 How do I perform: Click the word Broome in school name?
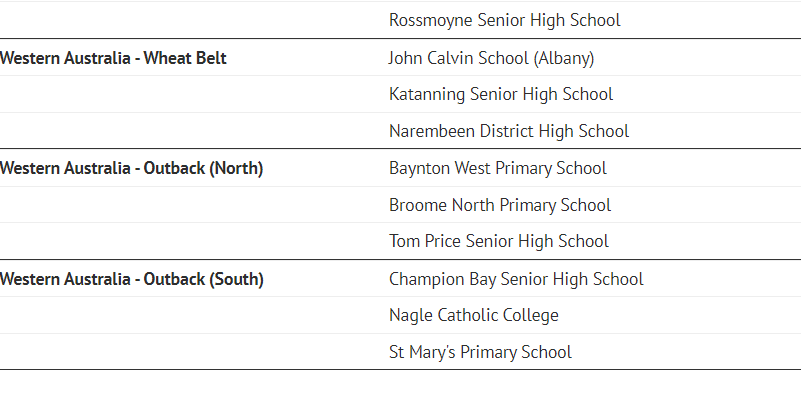[x=418, y=205]
